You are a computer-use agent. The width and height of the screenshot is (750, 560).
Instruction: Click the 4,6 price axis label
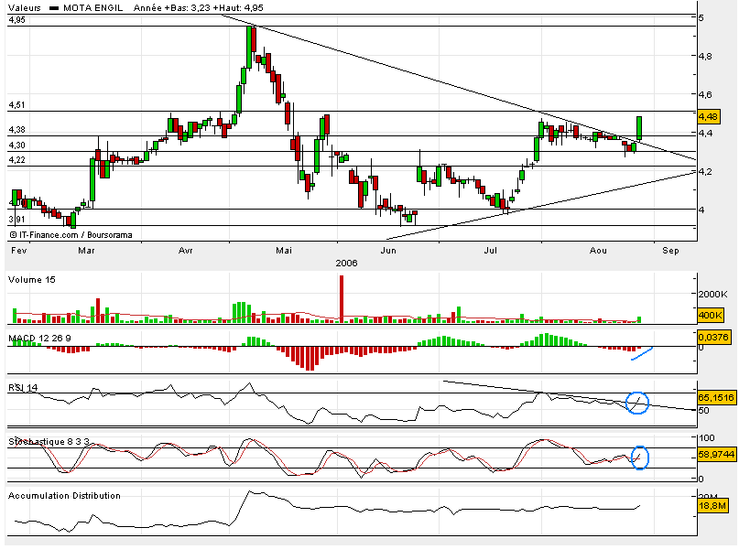705,94
